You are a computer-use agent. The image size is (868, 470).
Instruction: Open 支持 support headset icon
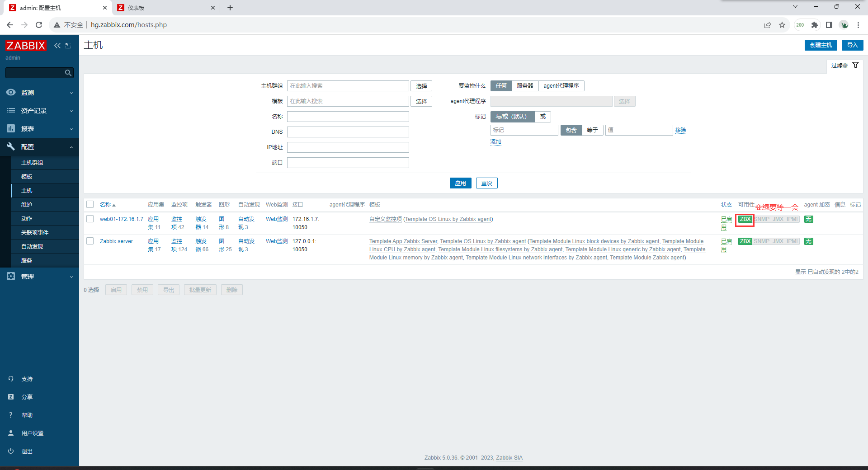click(x=11, y=379)
